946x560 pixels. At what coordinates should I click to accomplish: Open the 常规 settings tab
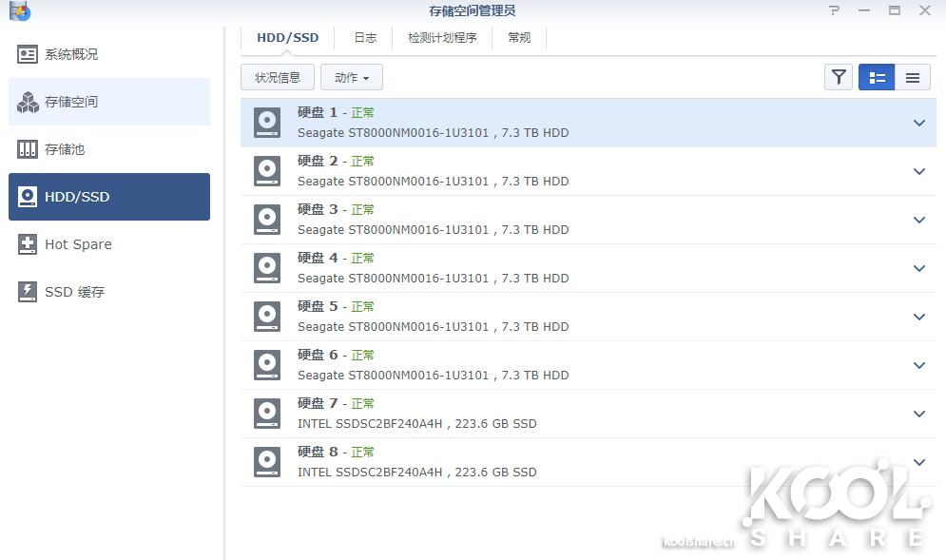[x=518, y=37]
